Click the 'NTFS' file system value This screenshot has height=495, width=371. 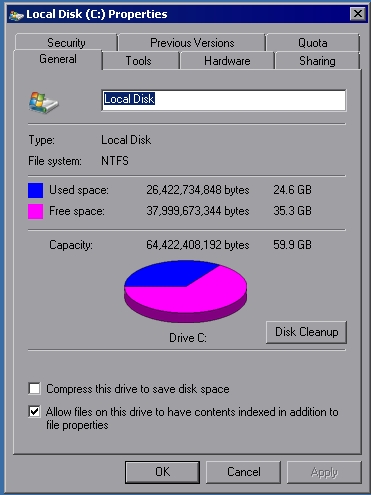tap(115, 161)
